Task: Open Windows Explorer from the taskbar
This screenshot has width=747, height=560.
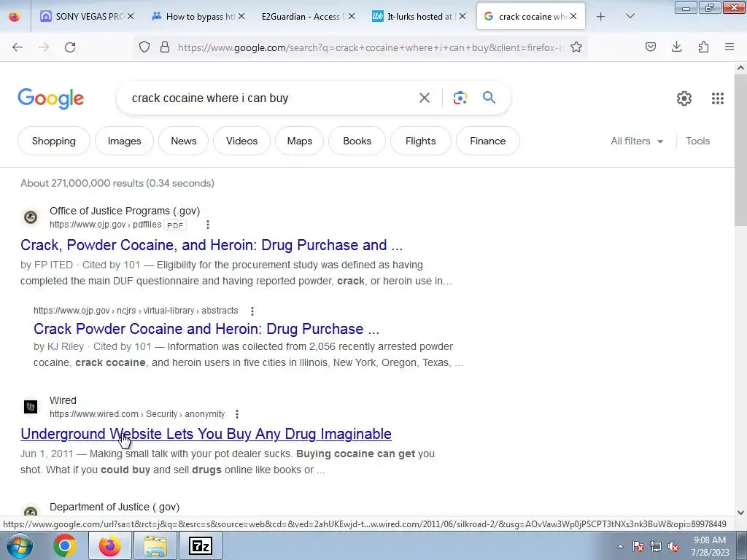Action: 155,546
